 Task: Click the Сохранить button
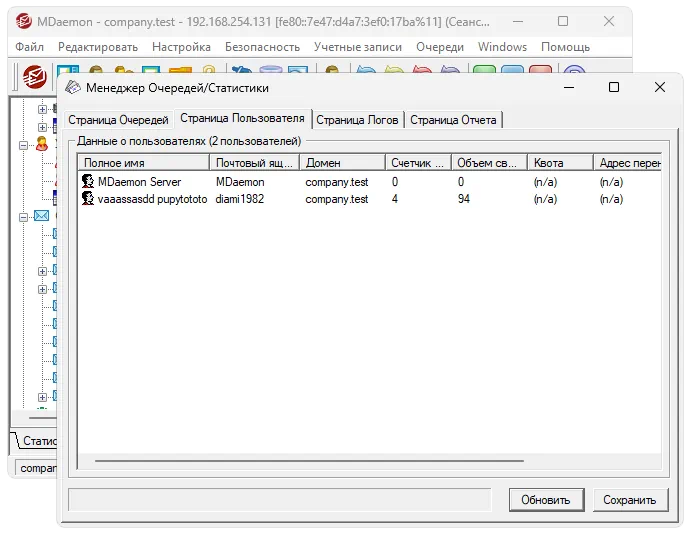(630, 500)
